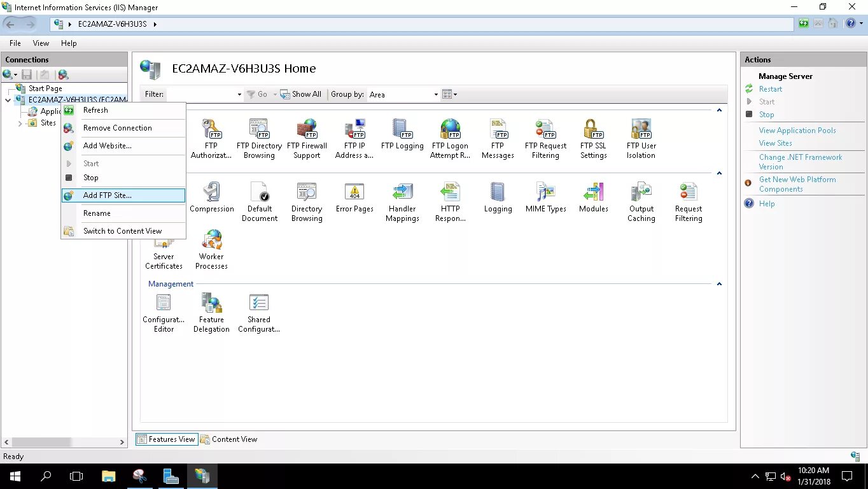Open FTP Directory Browsing feature
The height and width of the screenshot is (489, 868).
(x=259, y=139)
